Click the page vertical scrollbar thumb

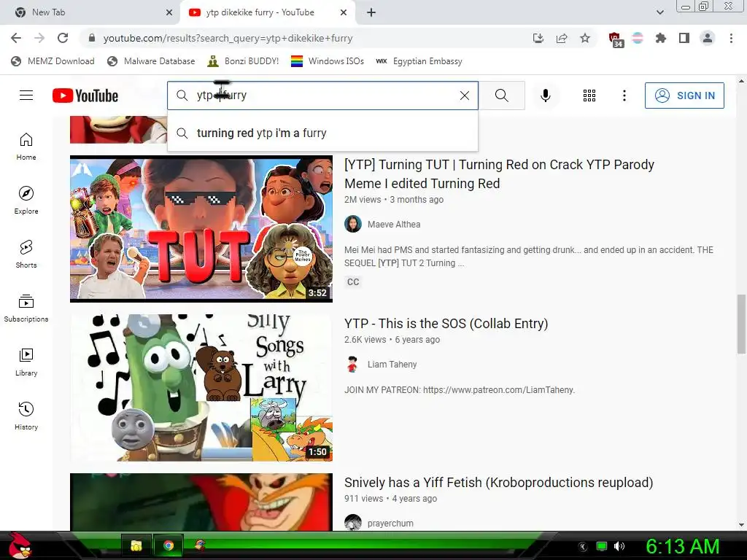[741, 324]
